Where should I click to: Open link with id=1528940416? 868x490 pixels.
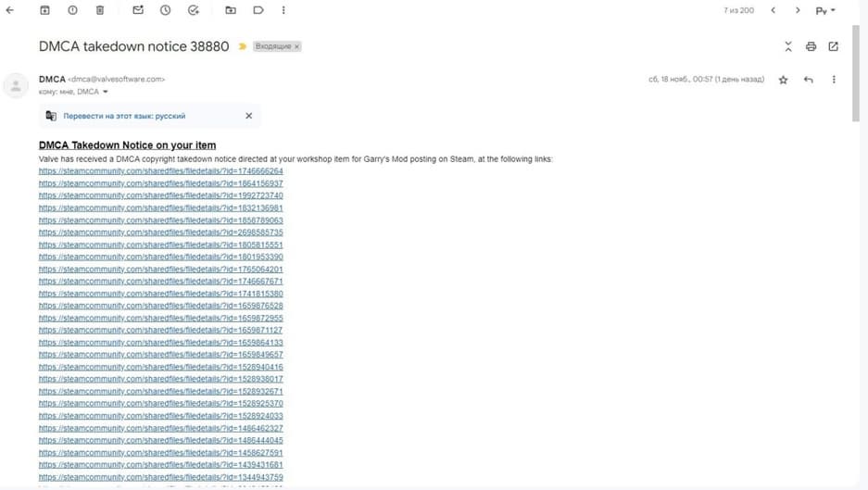coord(160,367)
